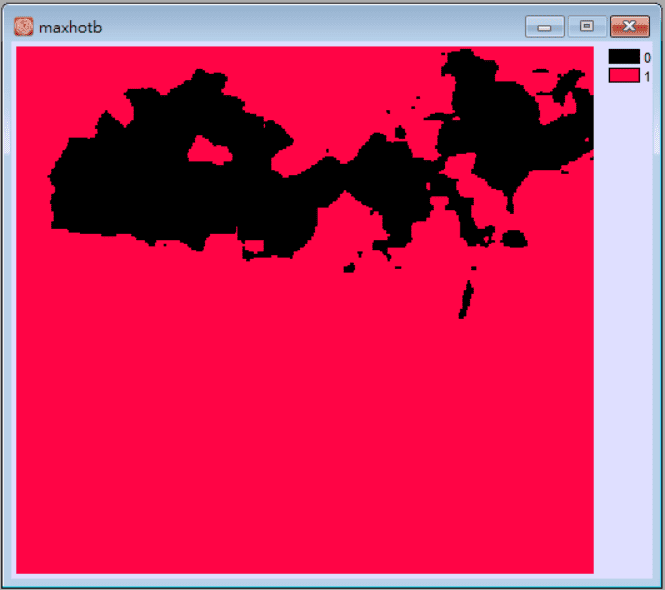This screenshot has width=665, height=590.
Task: Minimize the maxhotb window
Action: coord(545,27)
